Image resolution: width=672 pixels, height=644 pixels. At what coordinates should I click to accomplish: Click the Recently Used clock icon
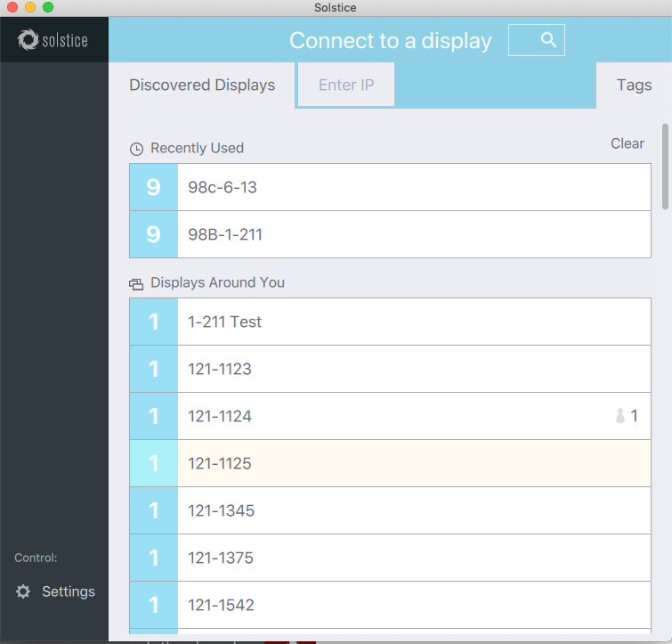pyautogui.click(x=136, y=149)
